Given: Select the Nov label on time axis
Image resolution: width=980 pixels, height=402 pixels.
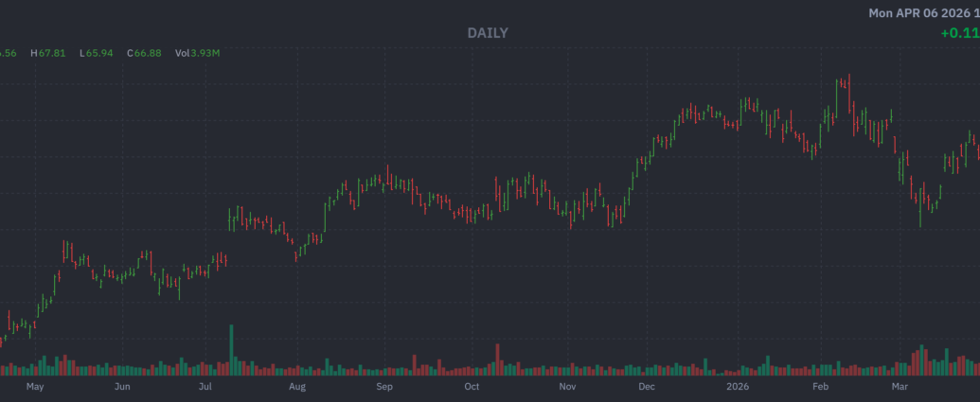Looking at the screenshot, I should point(567,387).
